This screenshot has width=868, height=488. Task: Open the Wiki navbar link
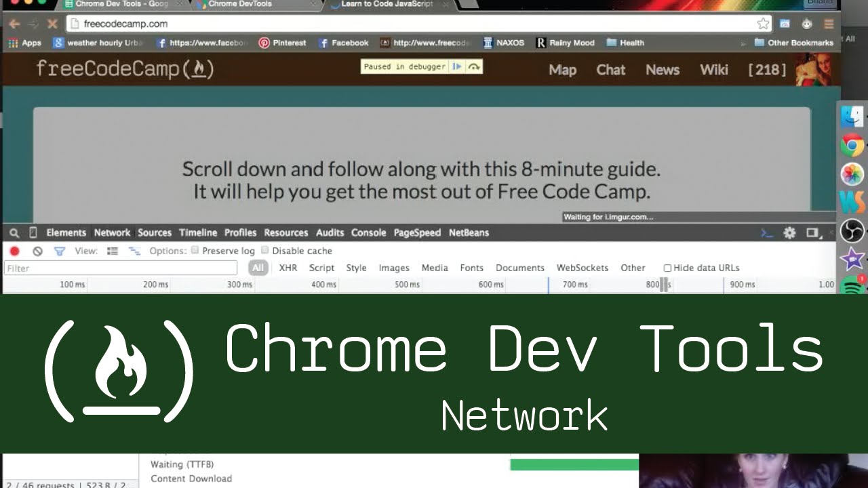[714, 70]
